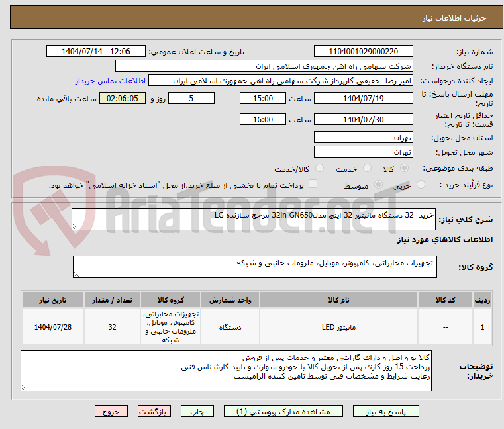The image size is (504, 429).
Task: Click the واحد شمارش column header
Action: 230,300
